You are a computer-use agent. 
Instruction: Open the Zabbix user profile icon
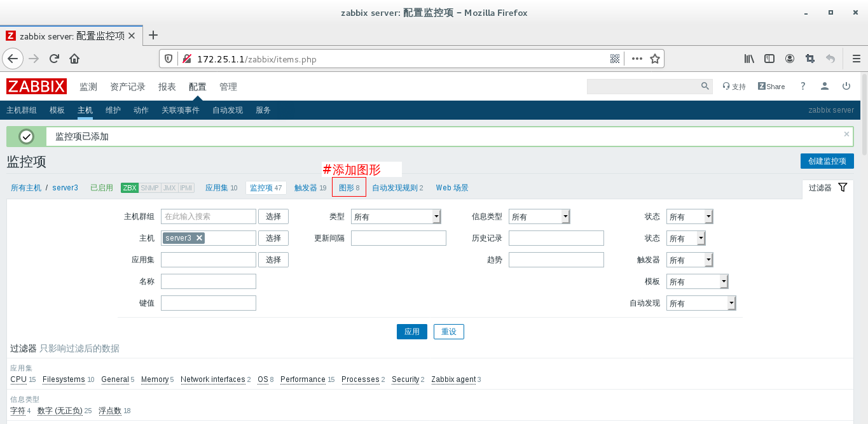click(x=824, y=86)
